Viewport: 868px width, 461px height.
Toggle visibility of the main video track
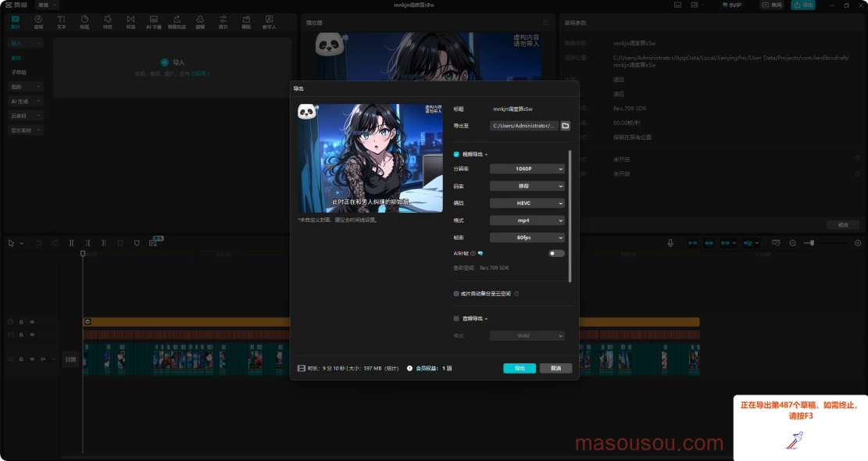coord(32,359)
